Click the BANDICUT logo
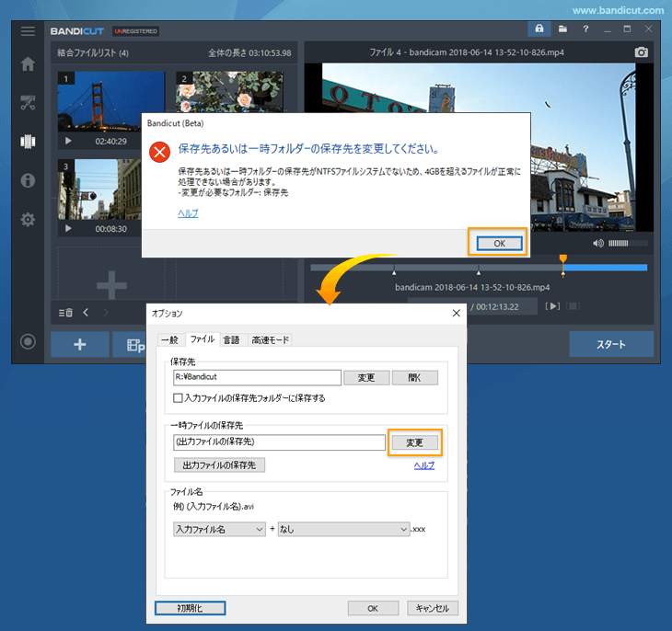The width and height of the screenshot is (672, 631). [76, 31]
